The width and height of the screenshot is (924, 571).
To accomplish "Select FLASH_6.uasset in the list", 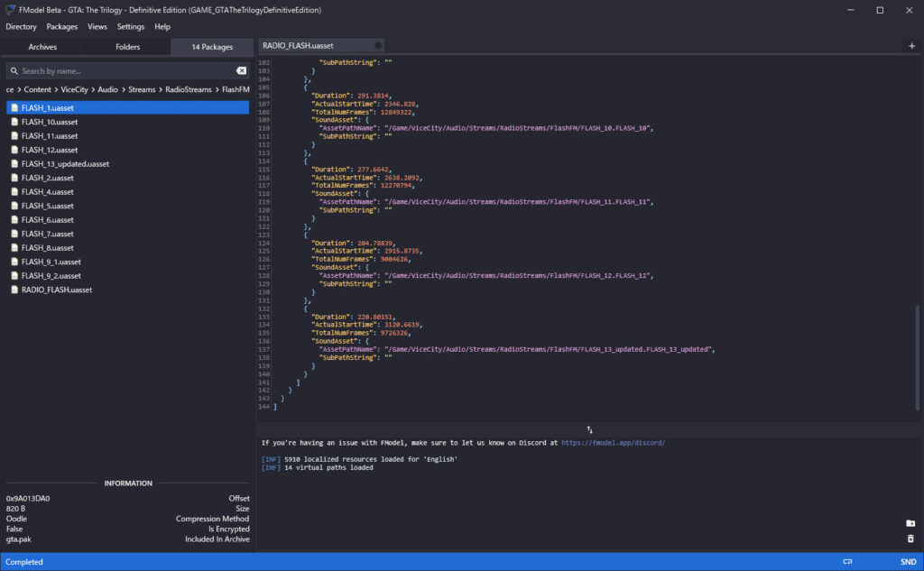I will tap(128, 220).
